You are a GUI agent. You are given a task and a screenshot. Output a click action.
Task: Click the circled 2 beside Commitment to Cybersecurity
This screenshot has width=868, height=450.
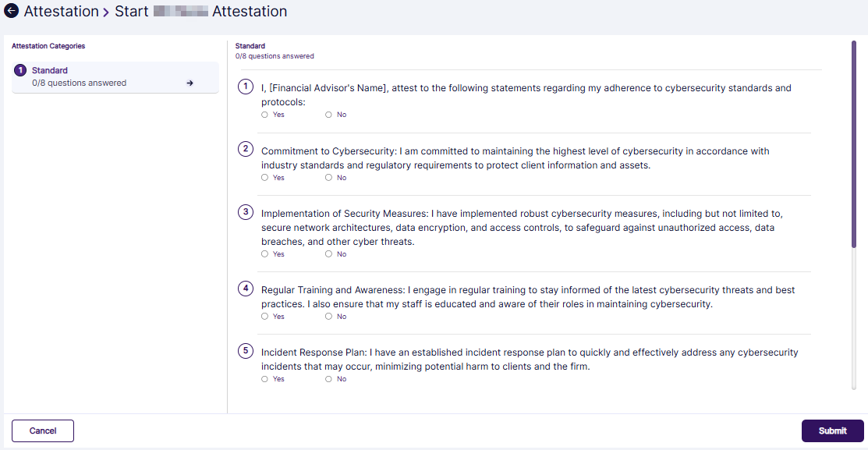pos(246,150)
